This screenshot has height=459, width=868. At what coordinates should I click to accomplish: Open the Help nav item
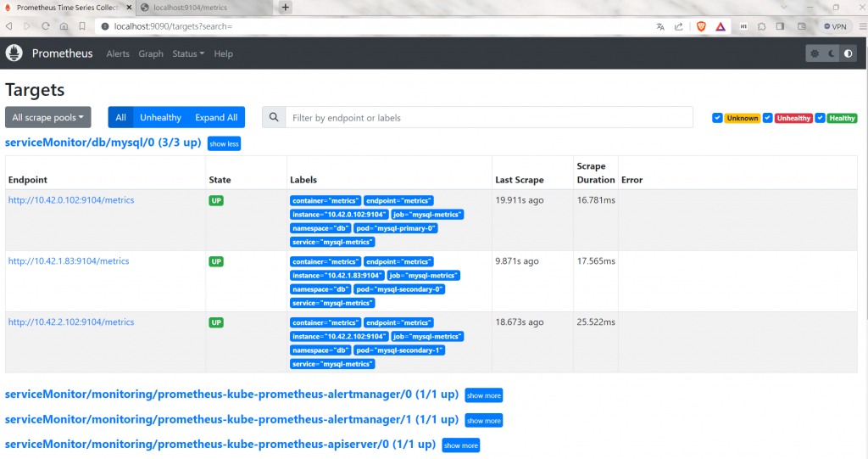223,53
